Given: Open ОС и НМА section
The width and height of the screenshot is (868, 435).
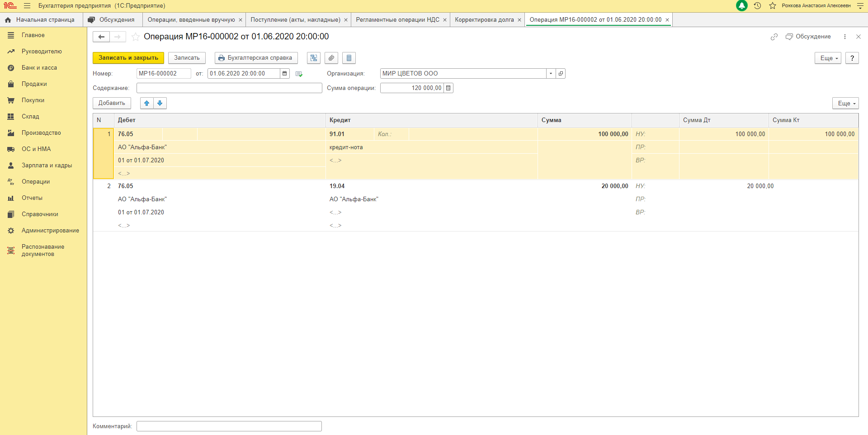Looking at the screenshot, I should [43, 149].
